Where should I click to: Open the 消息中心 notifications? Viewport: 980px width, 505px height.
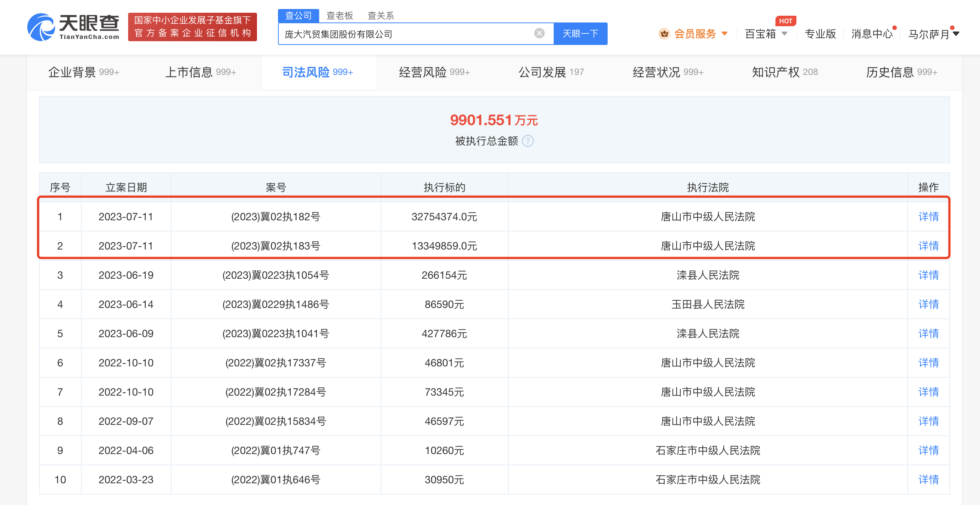pyautogui.click(x=871, y=34)
